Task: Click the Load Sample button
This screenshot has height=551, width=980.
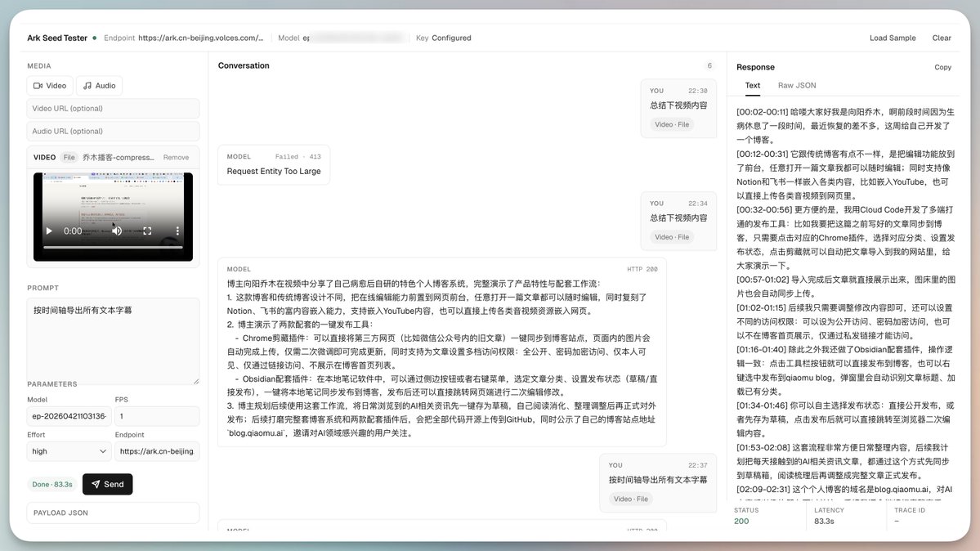Action: (892, 38)
